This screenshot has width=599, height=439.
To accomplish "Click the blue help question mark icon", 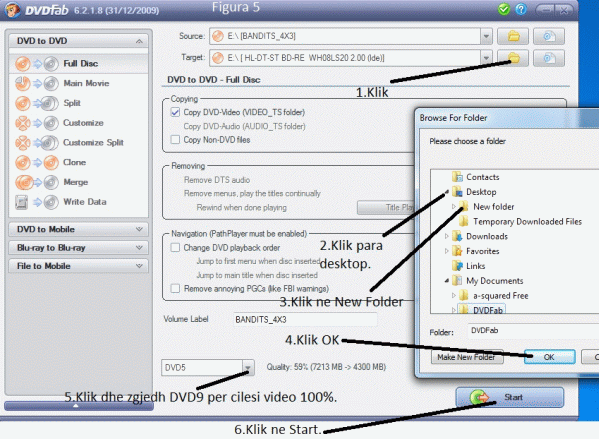I will point(521,9).
